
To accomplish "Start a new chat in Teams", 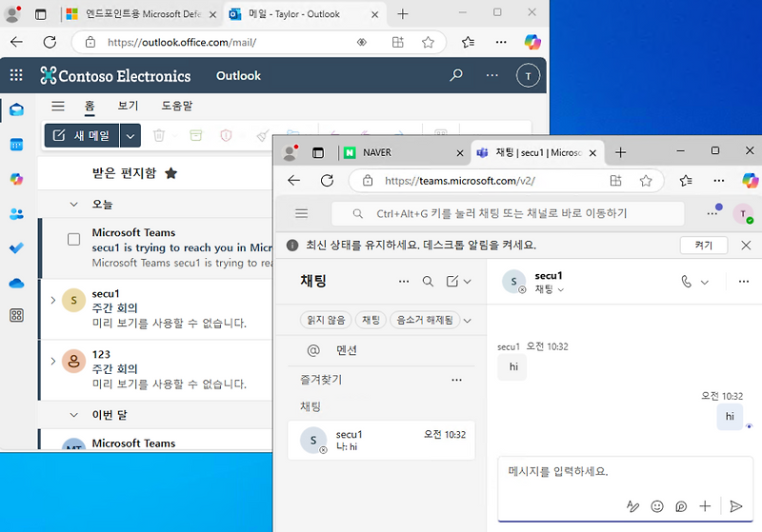I will [x=451, y=282].
